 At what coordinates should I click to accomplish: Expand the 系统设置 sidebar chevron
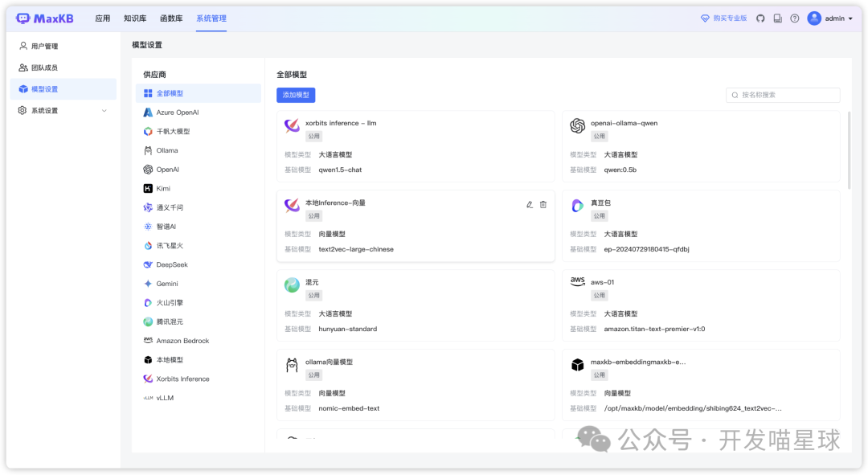click(x=104, y=111)
